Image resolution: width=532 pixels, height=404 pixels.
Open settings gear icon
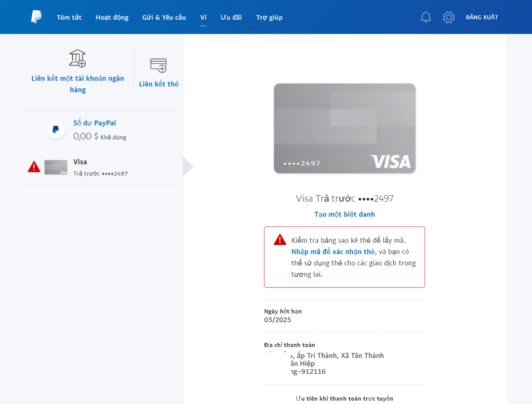[x=448, y=17]
